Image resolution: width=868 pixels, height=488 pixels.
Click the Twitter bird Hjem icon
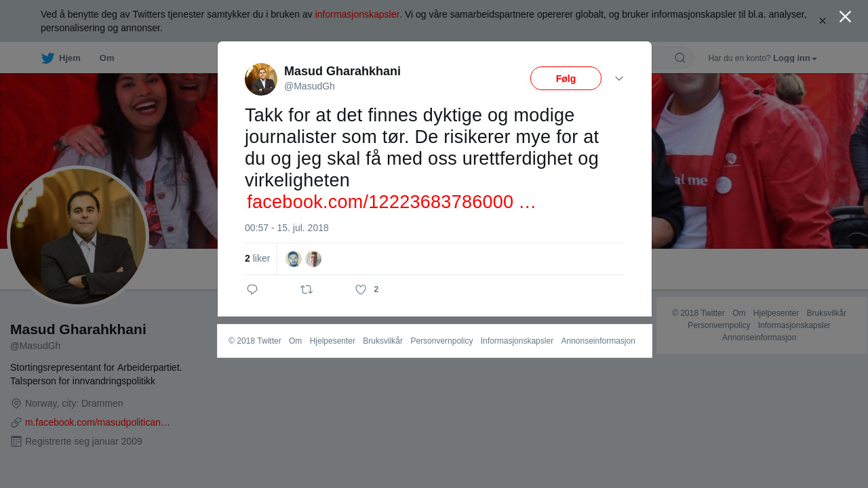(x=47, y=58)
